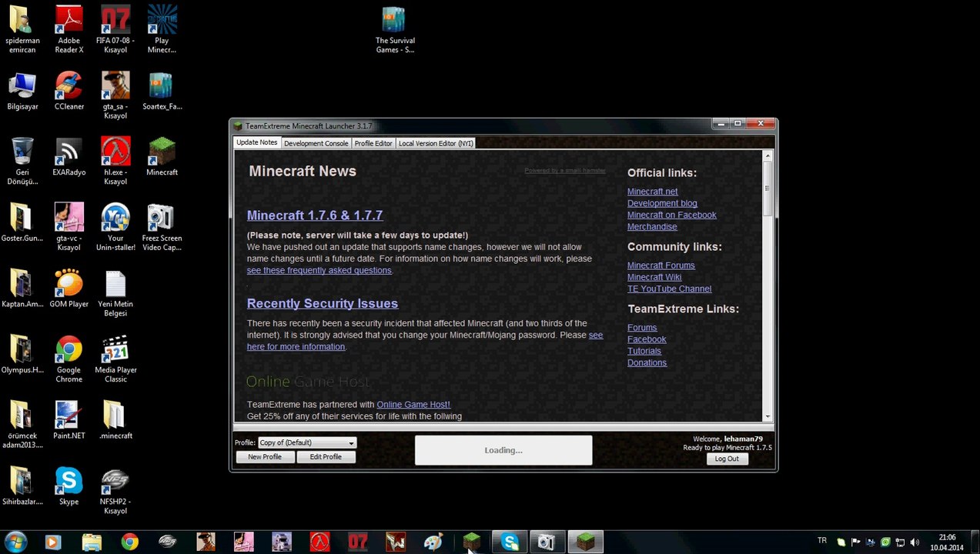Open the Donations link

tap(647, 362)
